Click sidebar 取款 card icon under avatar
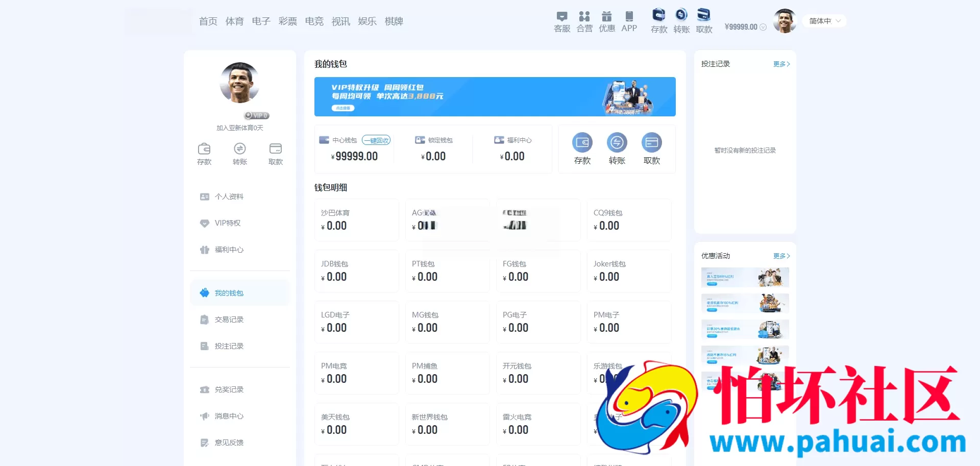This screenshot has width=980, height=466. [276, 149]
